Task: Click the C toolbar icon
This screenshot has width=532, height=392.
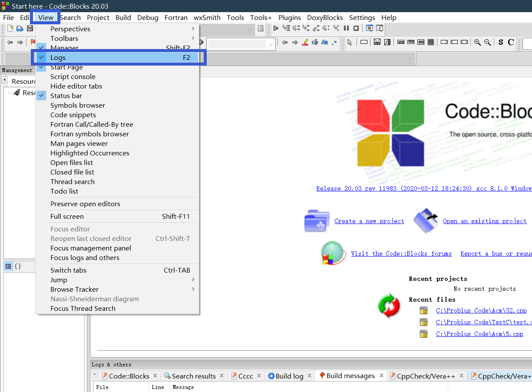Action: coord(511,42)
